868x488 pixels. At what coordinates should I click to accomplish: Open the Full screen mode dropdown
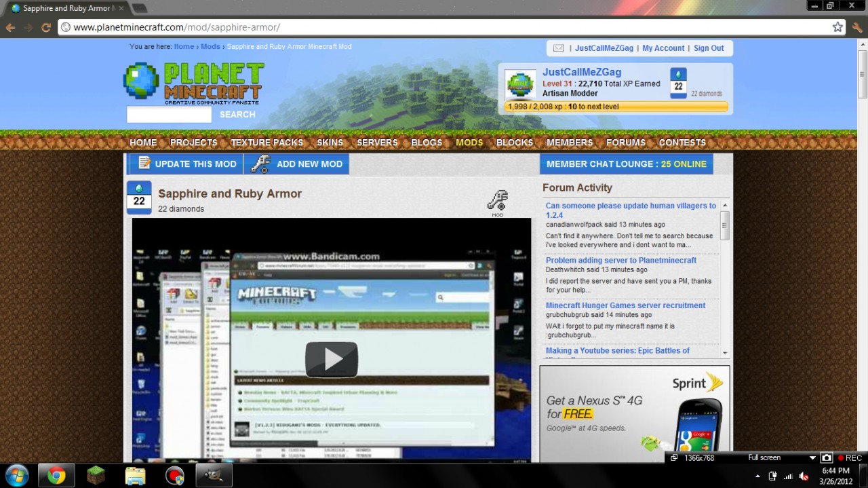tap(812, 457)
